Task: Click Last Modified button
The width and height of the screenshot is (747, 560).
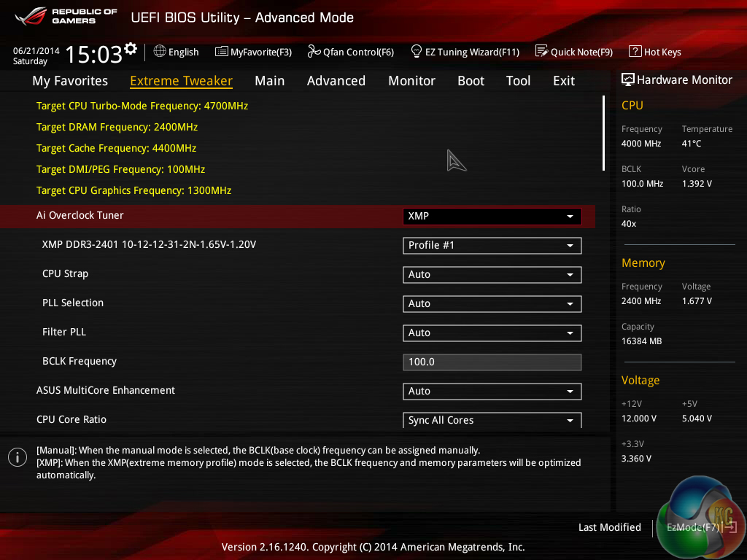Action: point(609,527)
